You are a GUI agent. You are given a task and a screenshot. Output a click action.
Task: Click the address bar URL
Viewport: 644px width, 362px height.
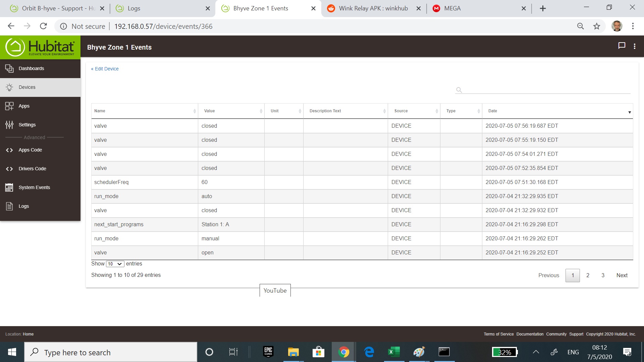click(x=163, y=26)
